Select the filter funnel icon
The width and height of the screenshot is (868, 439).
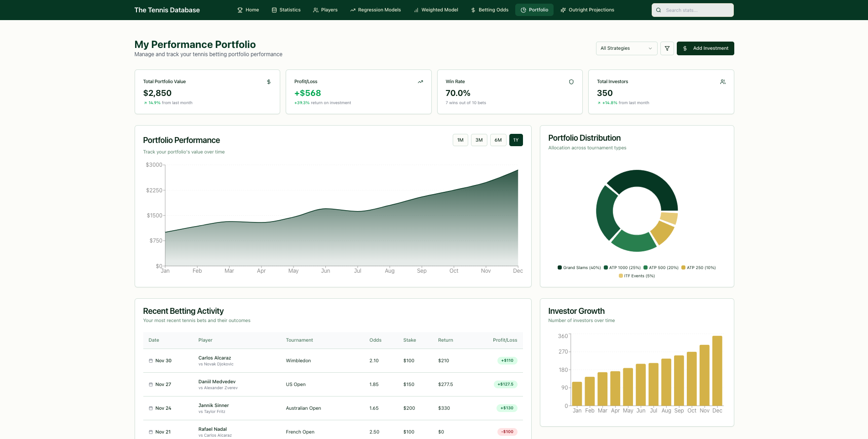667,48
